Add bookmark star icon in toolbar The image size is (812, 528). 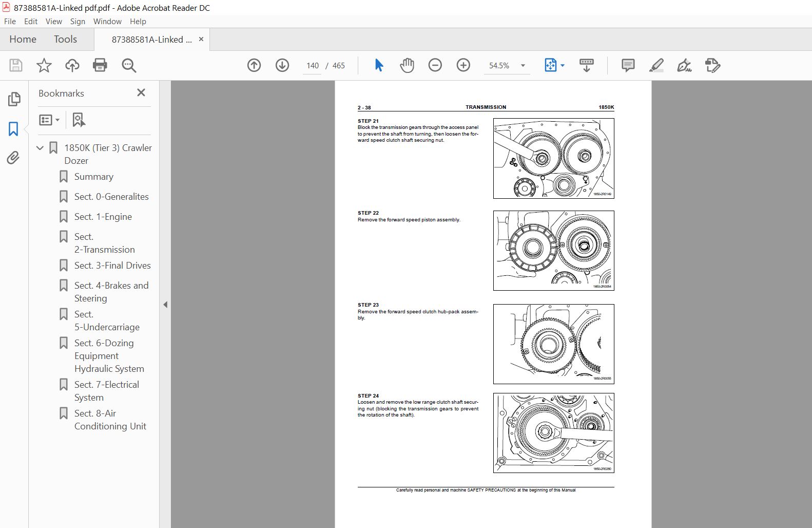coord(44,65)
